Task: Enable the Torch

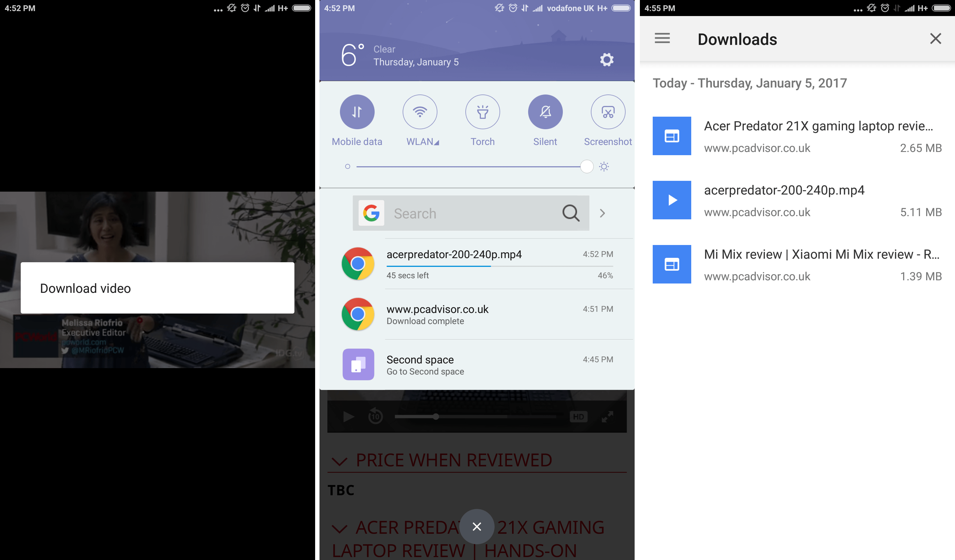Action: (482, 112)
